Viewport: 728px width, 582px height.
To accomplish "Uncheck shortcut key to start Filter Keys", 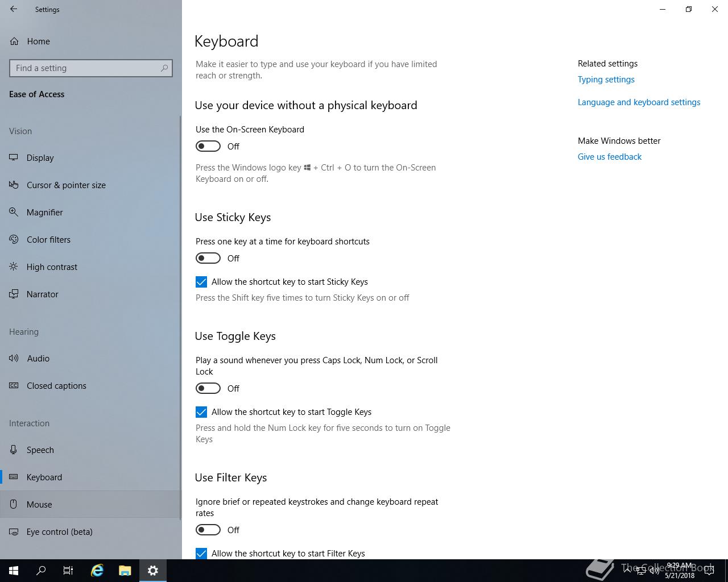I will 201,553.
